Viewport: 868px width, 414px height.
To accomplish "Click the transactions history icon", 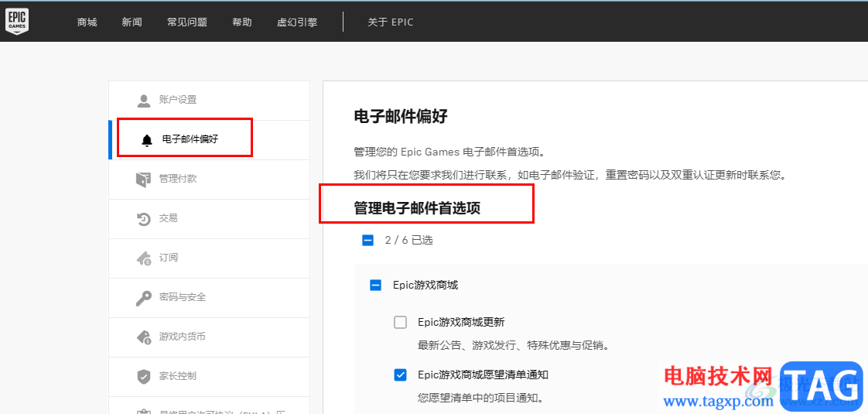I will [x=143, y=219].
